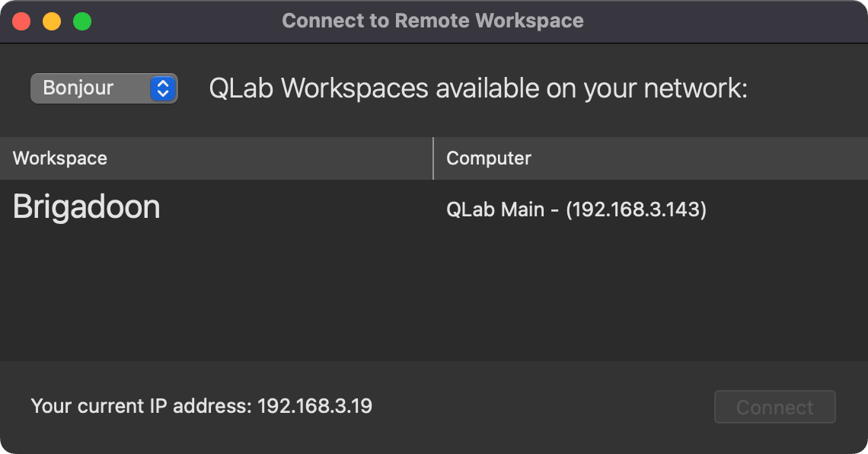This screenshot has width=868, height=454.
Task: Click the yellow minimize traffic light icon
Action: click(51, 21)
